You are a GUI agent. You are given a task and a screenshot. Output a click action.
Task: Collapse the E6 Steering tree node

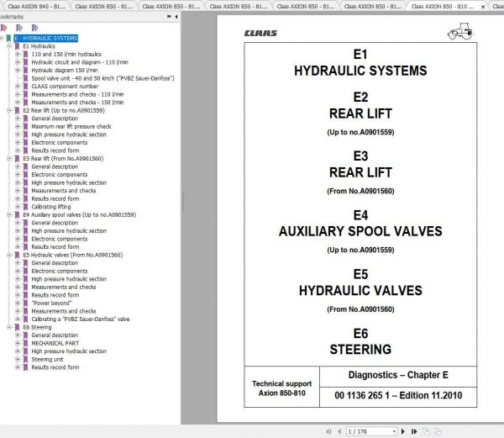click(x=9, y=327)
